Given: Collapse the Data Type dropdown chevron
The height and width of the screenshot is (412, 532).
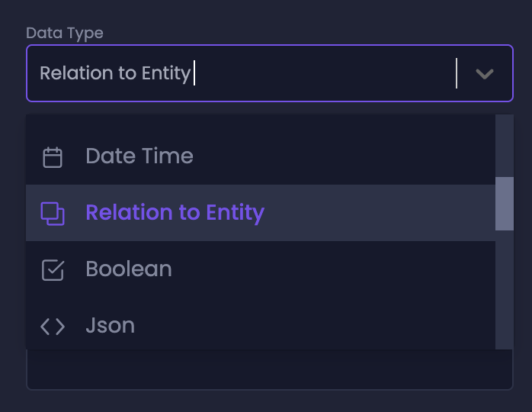Looking at the screenshot, I should pos(485,74).
